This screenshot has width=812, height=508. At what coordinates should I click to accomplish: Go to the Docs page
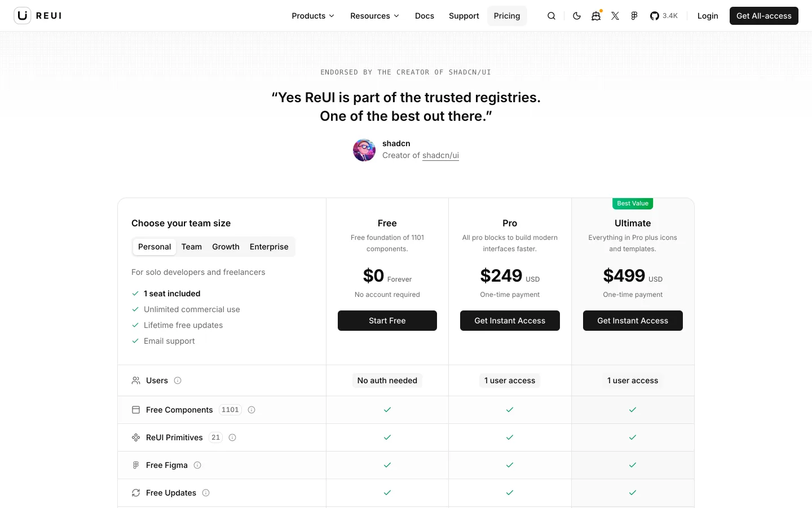(x=425, y=16)
